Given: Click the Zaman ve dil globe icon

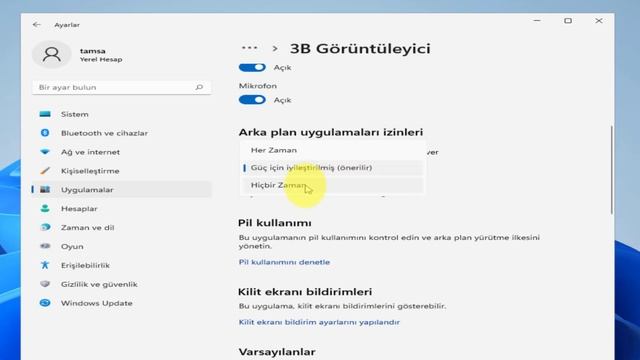Looking at the screenshot, I should click(x=45, y=227).
